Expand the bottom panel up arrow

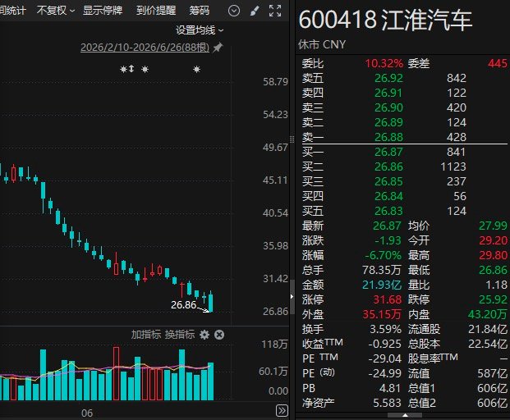pos(405,415)
